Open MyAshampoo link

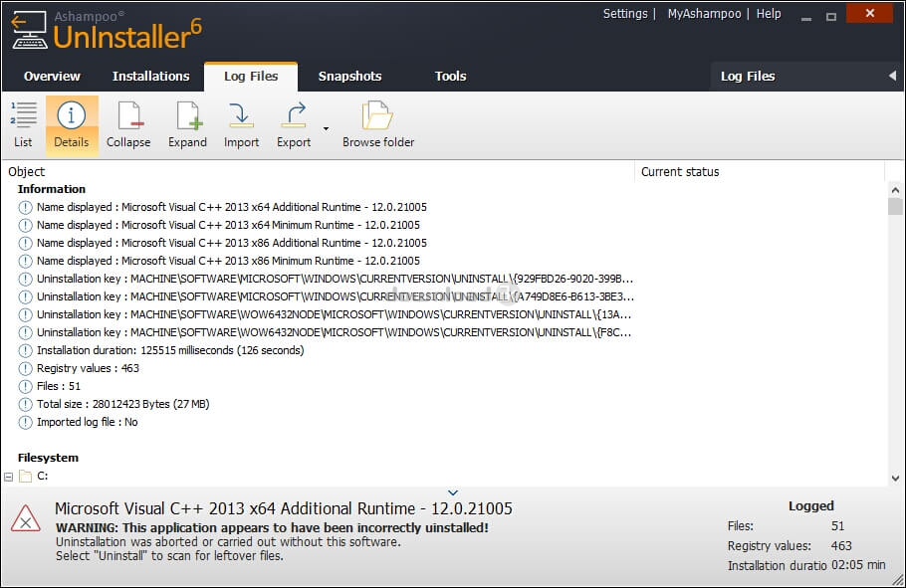click(704, 14)
